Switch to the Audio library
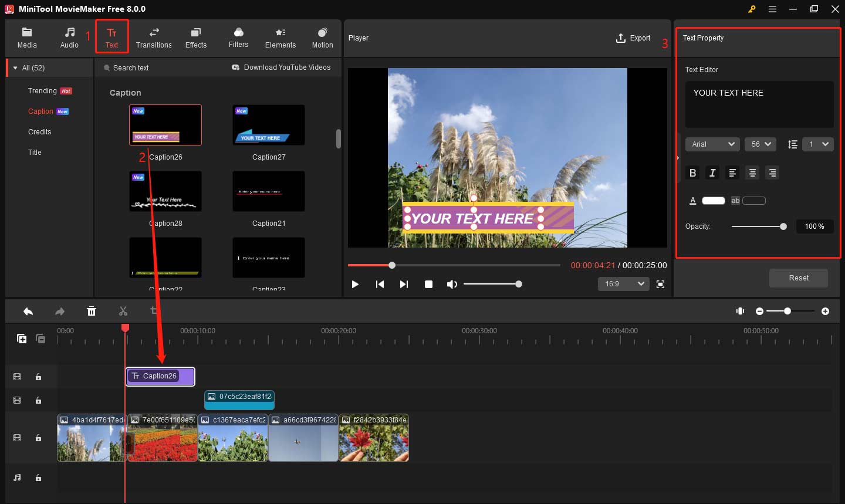The width and height of the screenshot is (845, 504). point(69,38)
